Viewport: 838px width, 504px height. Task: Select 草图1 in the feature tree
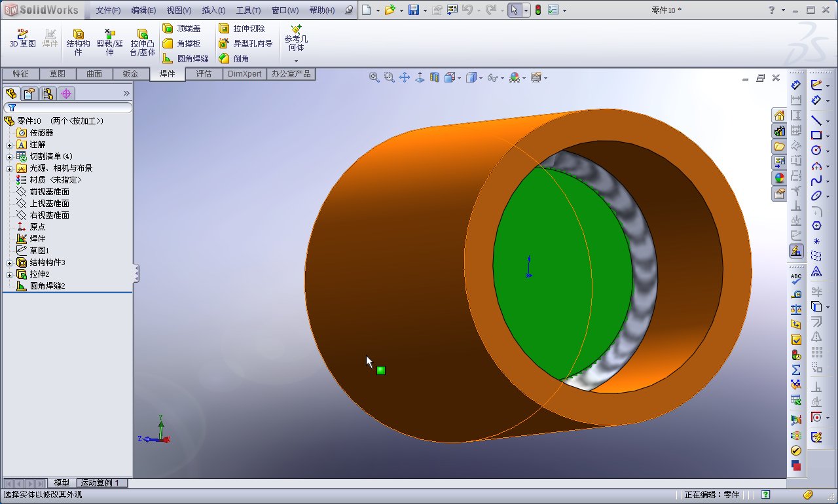[x=33, y=251]
